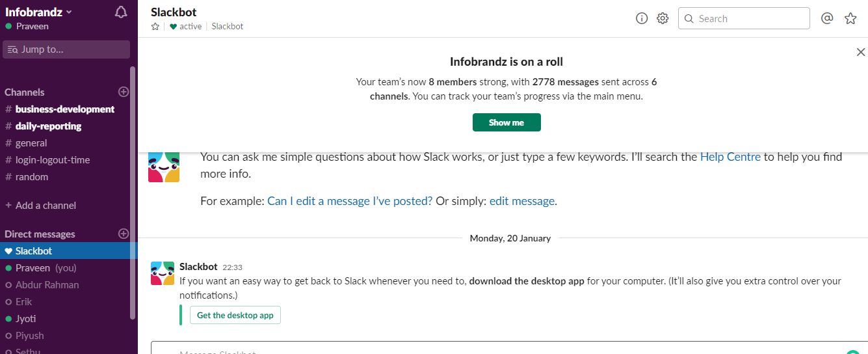This screenshot has height=354, width=868.
Task: Open the Jump to quick switcher
Action: (66, 49)
